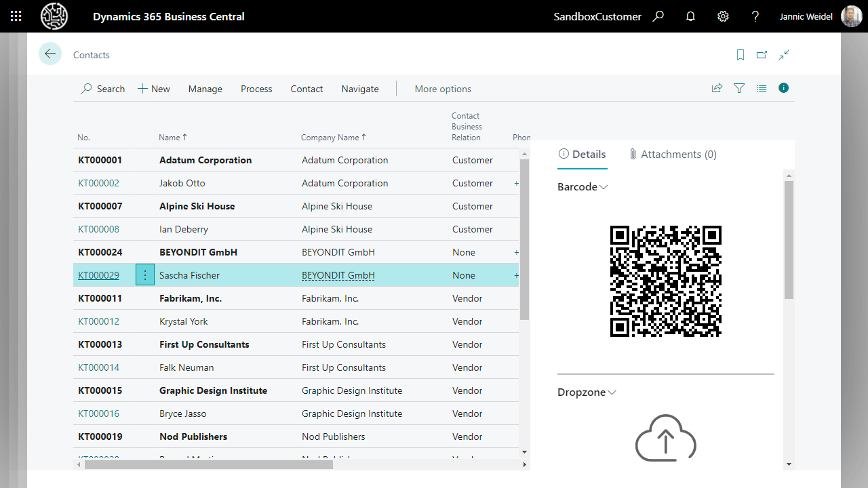Image resolution: width=868 pixels, height=488 pixels.
Task: Open the page in a new window
Action: pos(762,55)
